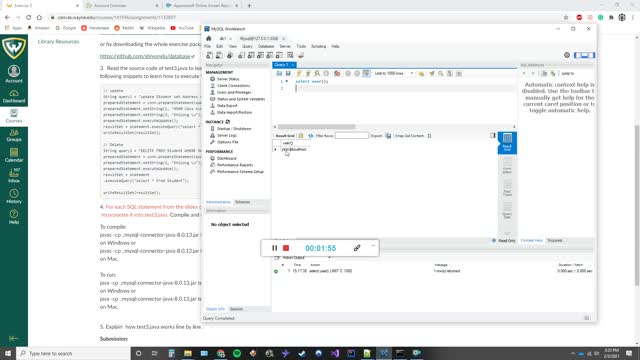Image resolution: width=640 pixels, height=360 pixels.
Task: Expand more result panel options chevron
Action: pyautogui.click(x=507, y=233)
